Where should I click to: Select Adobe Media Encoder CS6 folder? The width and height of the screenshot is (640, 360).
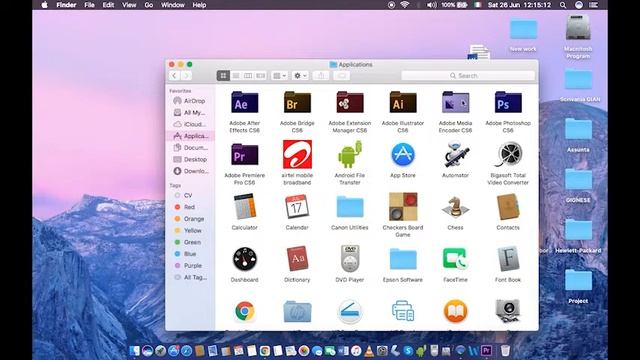(x=456, y=102)
